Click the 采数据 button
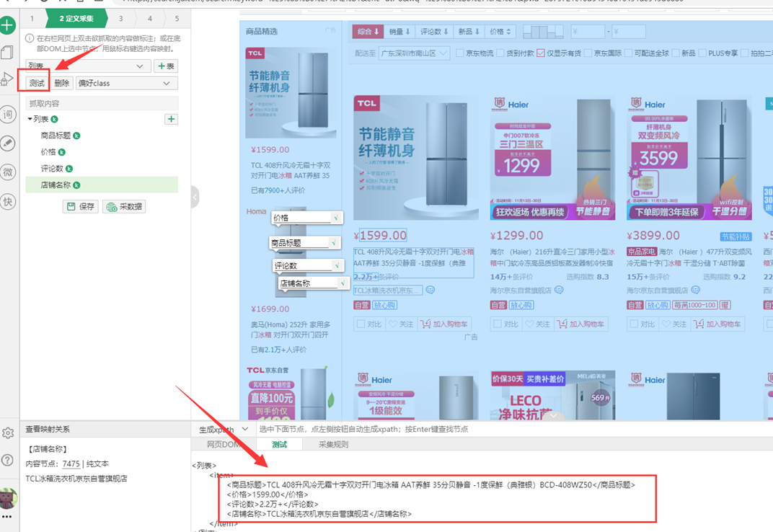Viewport: 773px width, 532px height. [x=124, y=207]
